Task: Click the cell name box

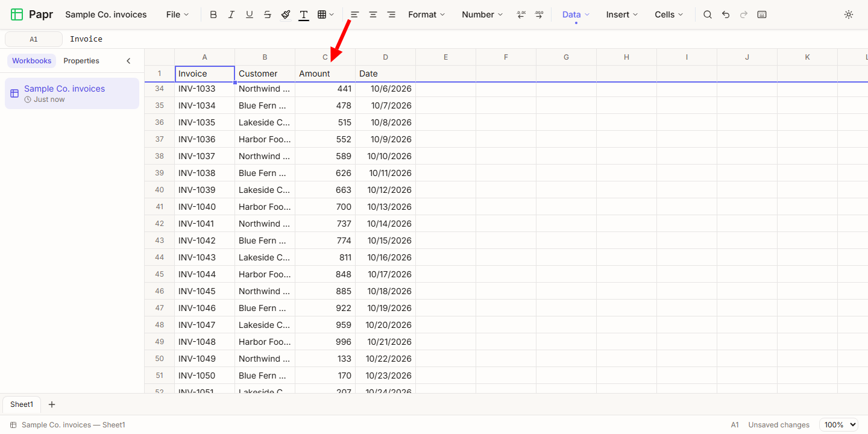Action: (x=34, y=39)
